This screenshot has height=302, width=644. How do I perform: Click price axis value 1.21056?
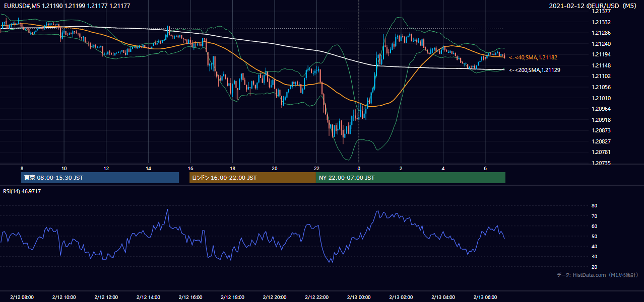[601, 87]
